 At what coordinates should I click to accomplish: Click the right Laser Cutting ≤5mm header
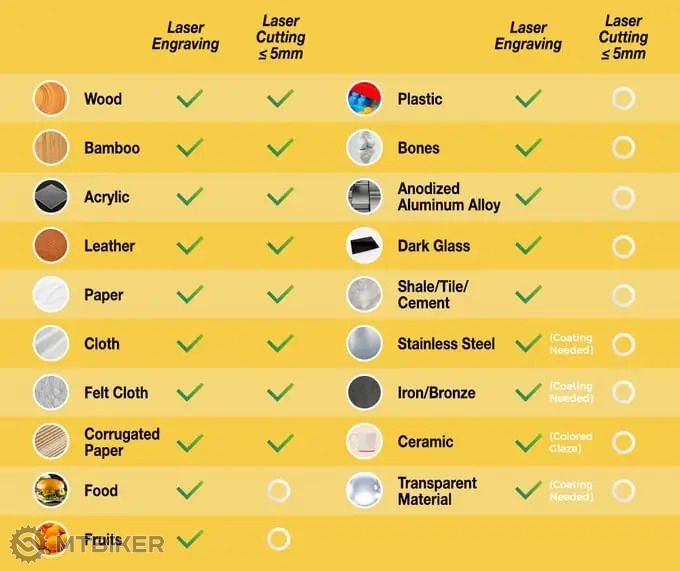(623, 36)
